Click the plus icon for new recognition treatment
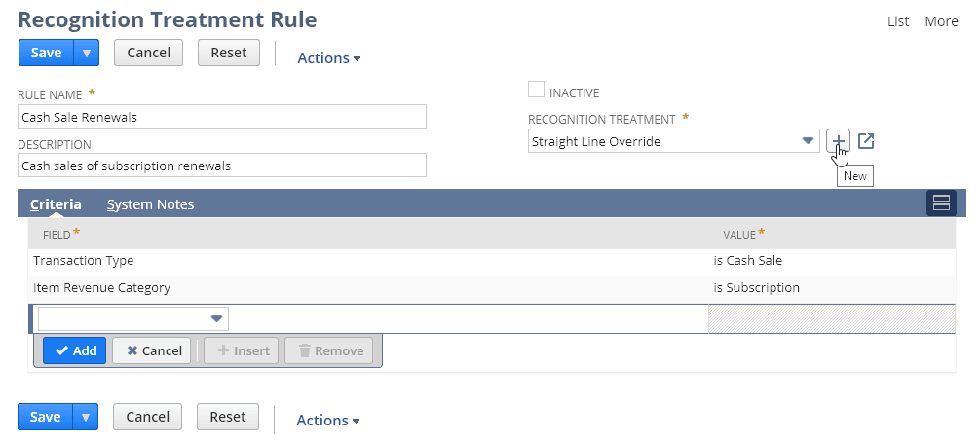Viewport: 980px width, 442px height. coord(838,141)
